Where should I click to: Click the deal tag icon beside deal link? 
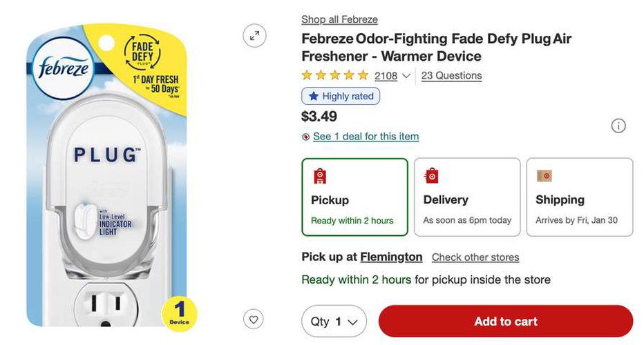click(305, 137)
